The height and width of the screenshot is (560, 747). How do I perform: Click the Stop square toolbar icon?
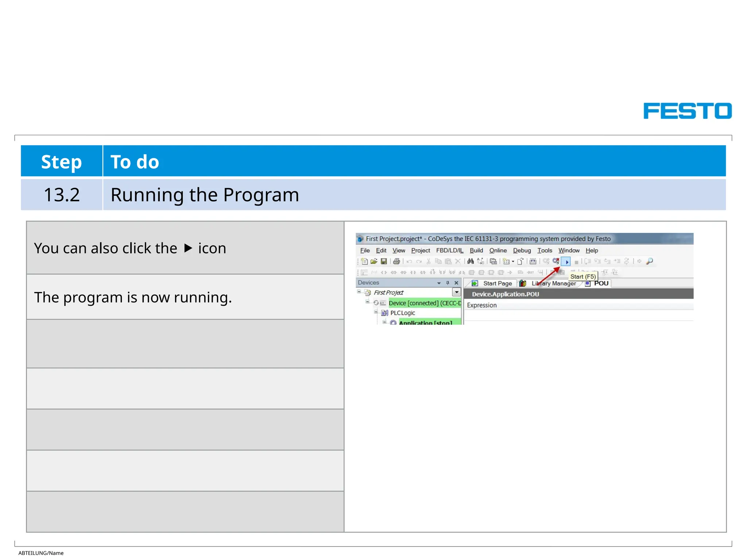pyautogui.click(x=576, y=262)
